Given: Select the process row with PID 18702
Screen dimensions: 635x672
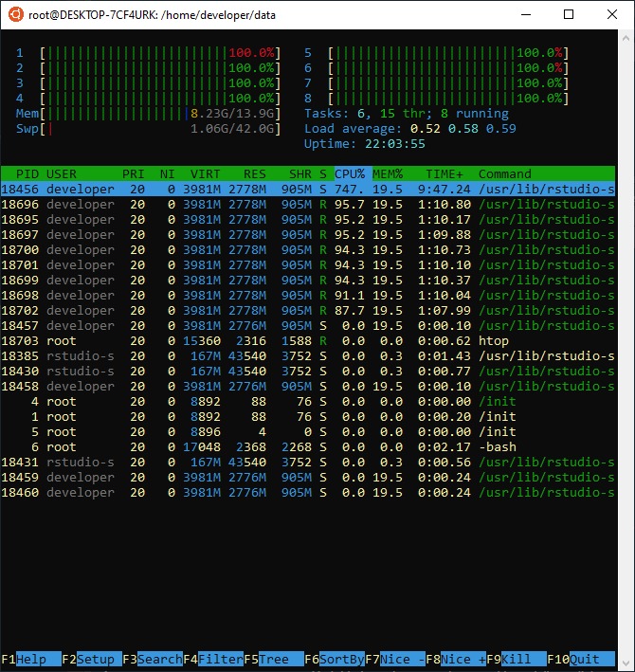Looking at the screenshot, I should click(x=308, y=311).
